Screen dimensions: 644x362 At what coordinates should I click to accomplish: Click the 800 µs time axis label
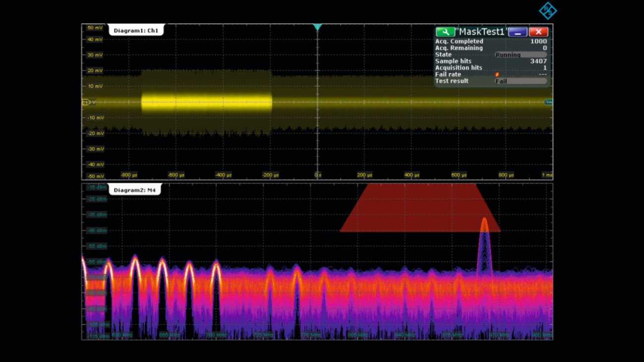[x=506, y=175]
